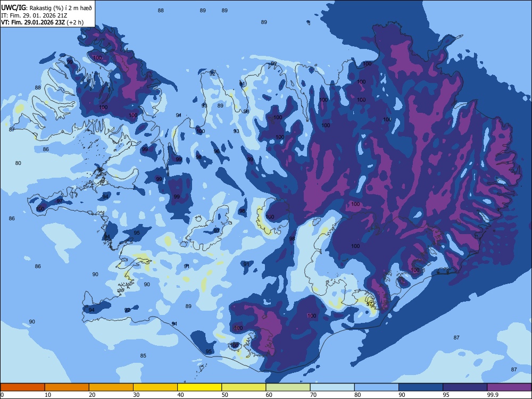Click the 95–99.9 dark indigo legend swatch
Viewport: 532px width, 399px height.
[465, 387]
